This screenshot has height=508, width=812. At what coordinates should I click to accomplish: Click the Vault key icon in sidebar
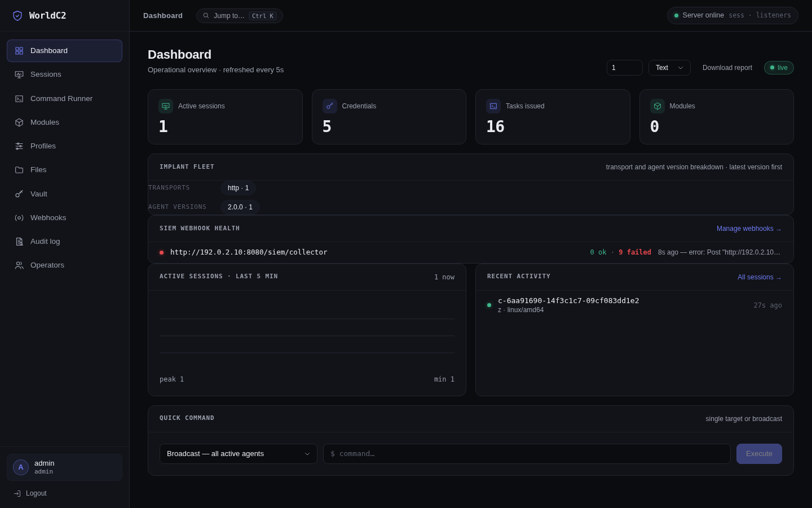click(x=19, y=194)
